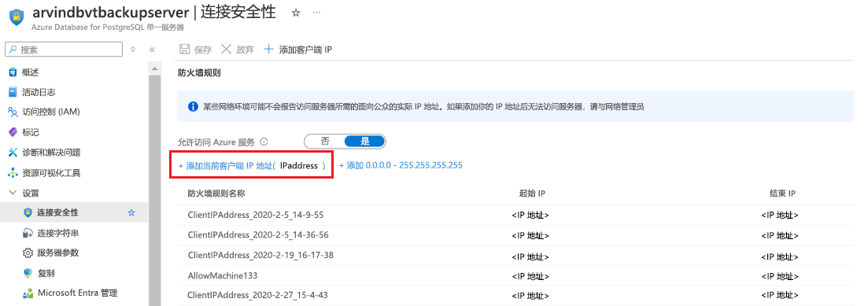
Task: Collapse the sidebar with double chevron
Action: (x=152, y=50)
